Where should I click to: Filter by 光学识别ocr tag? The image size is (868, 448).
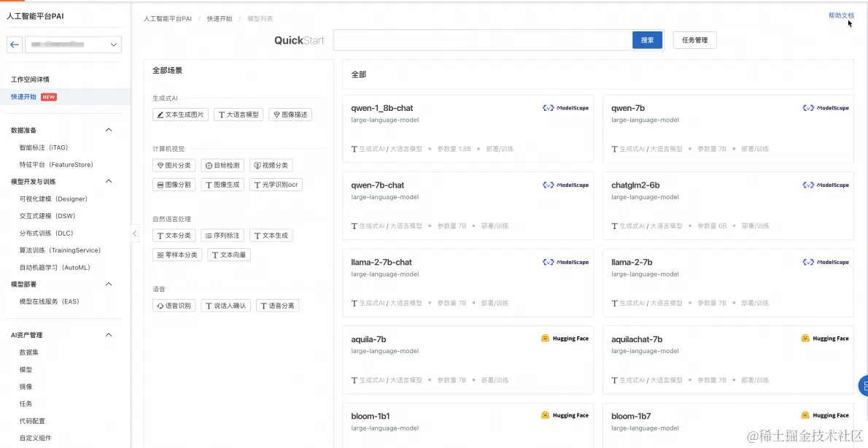coord(276,185)
